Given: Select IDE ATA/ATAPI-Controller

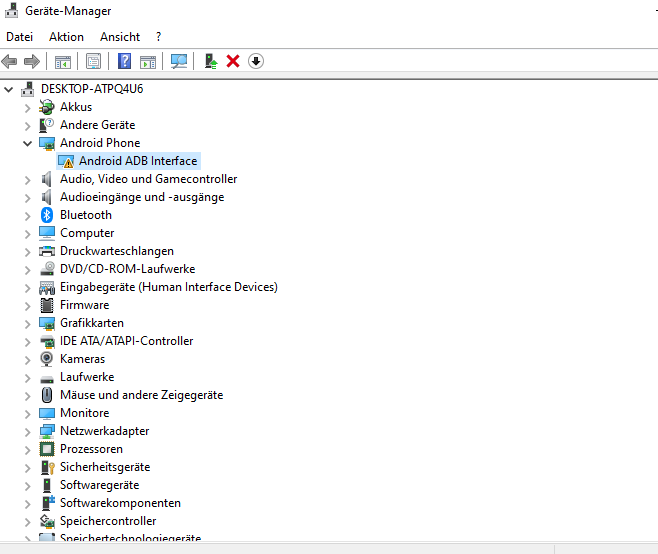Looking at the screenshot, I should 126,341.
